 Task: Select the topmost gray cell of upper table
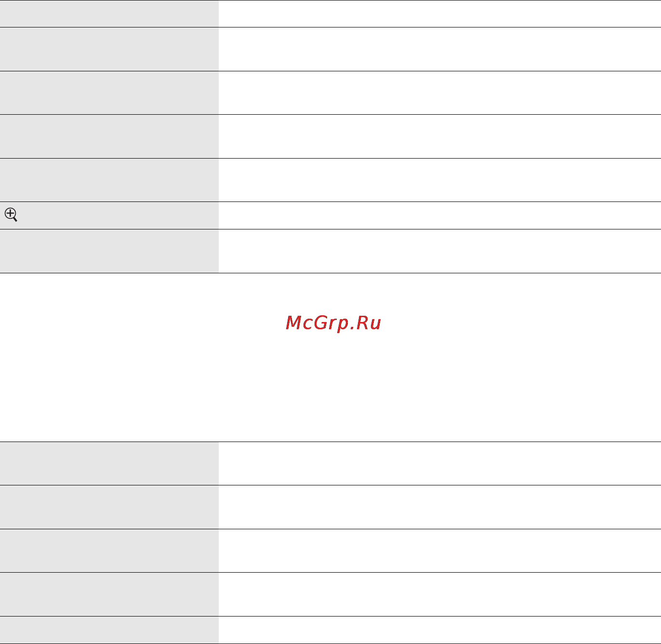[109, 13]
